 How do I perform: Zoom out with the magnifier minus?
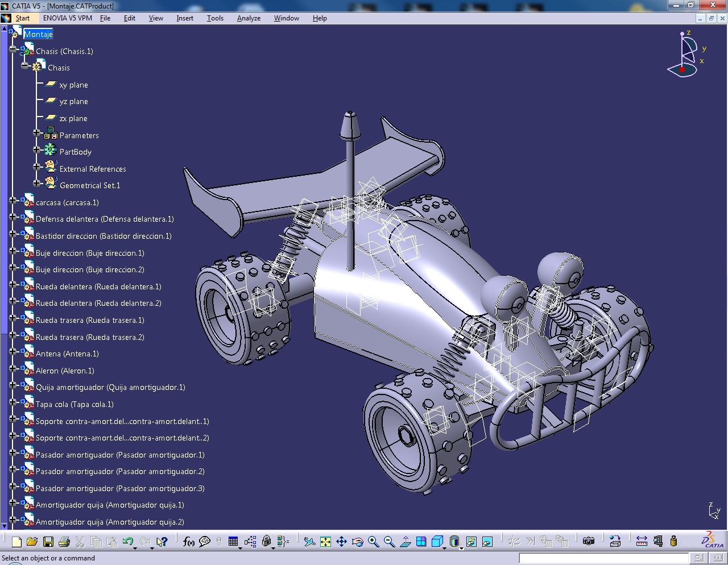point(389,542)
